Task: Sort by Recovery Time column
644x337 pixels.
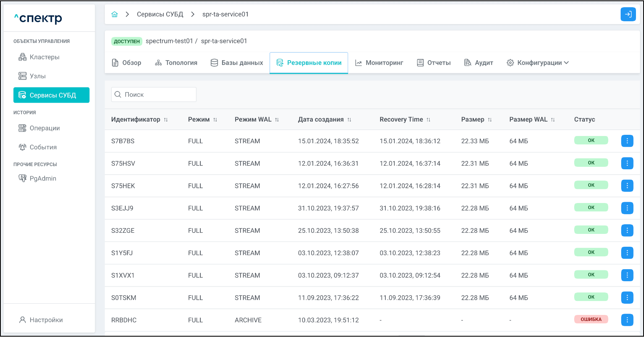Action: pos(428,120)
